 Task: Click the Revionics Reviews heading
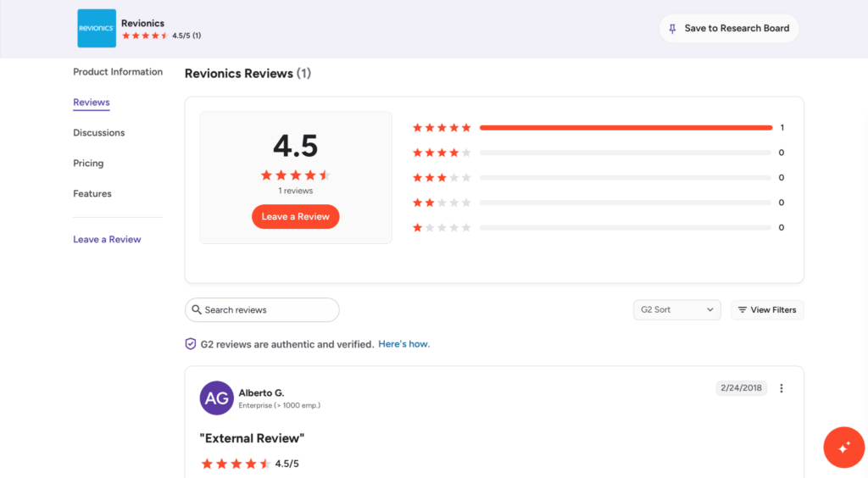(248, 74)
